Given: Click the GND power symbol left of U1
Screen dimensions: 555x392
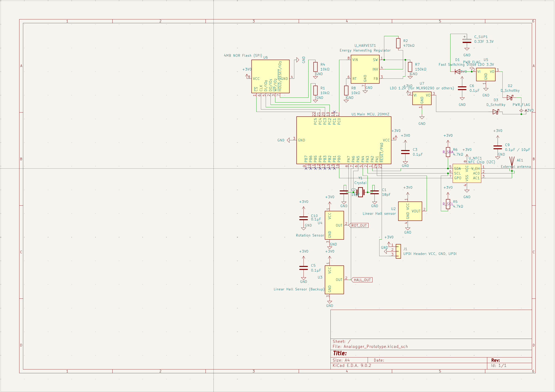Looking at the screenshot, I should pyautogui.click(x=288, y=140).
